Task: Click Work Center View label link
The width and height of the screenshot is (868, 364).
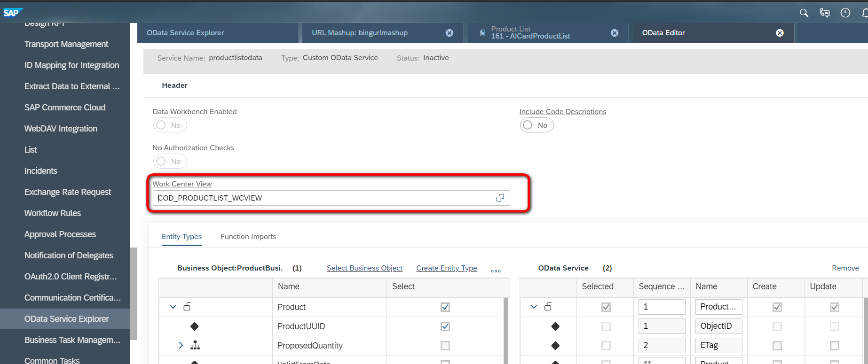Action: 182,184
